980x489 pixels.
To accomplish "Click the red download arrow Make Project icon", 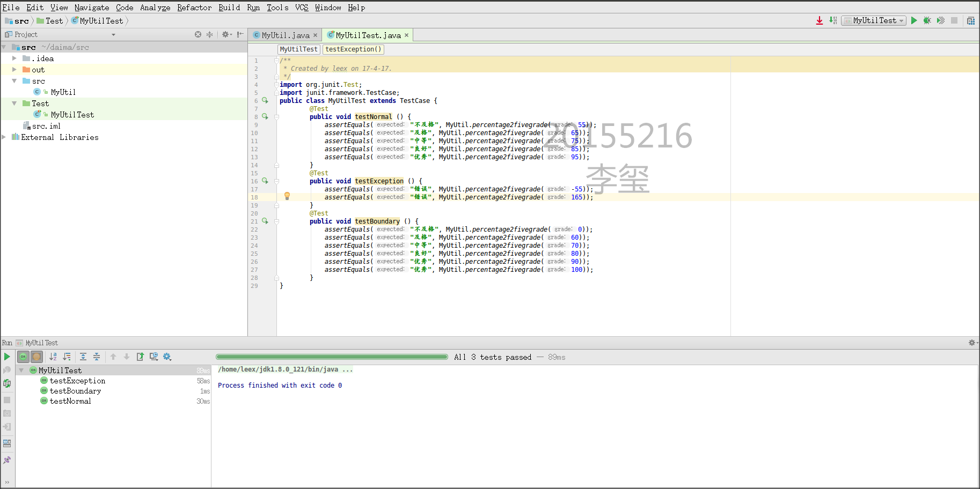I will tap(820, 20).
